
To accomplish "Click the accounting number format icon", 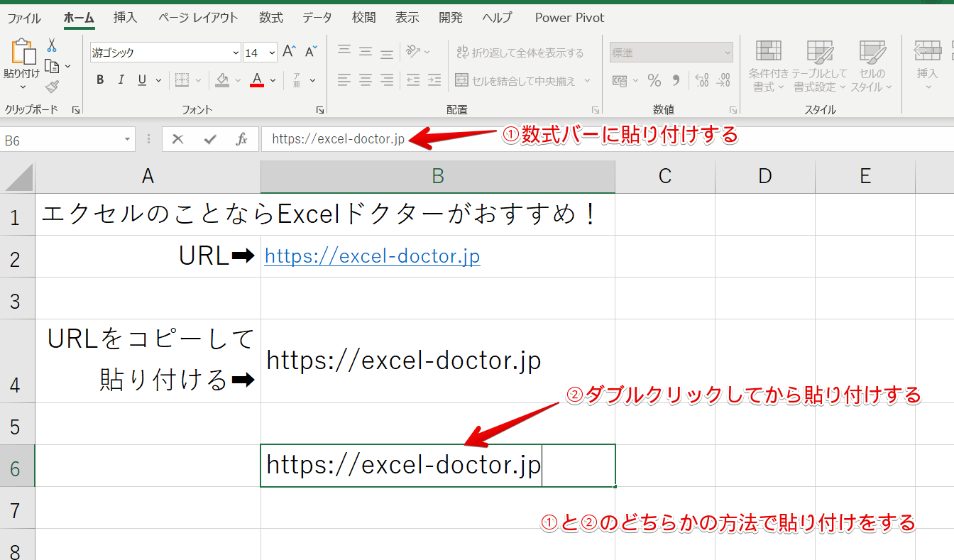I will [620, 80].
